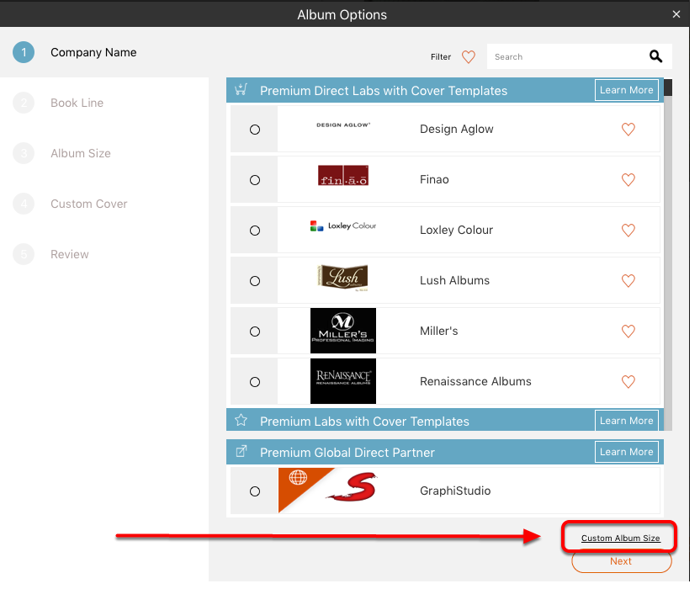Screen dimensions: 700x589
Task: Click the Finao logo
Action: pyautogui.click(x=343, y=175)
